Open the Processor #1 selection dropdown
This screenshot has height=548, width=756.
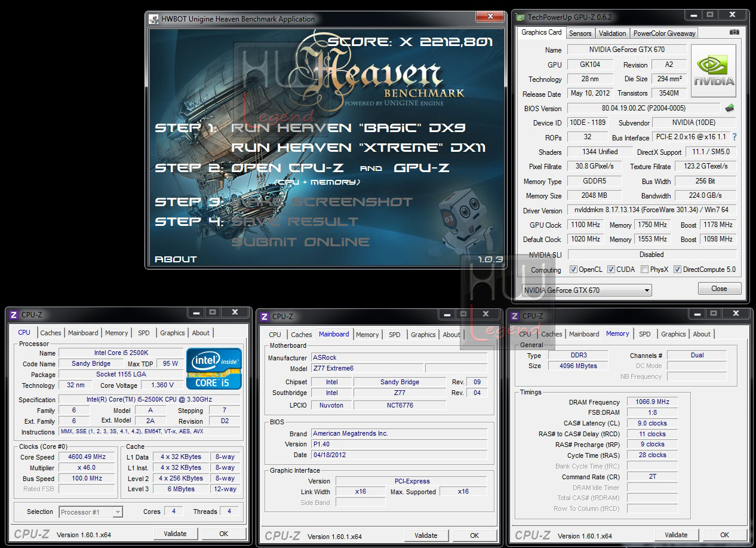point(91,512)
